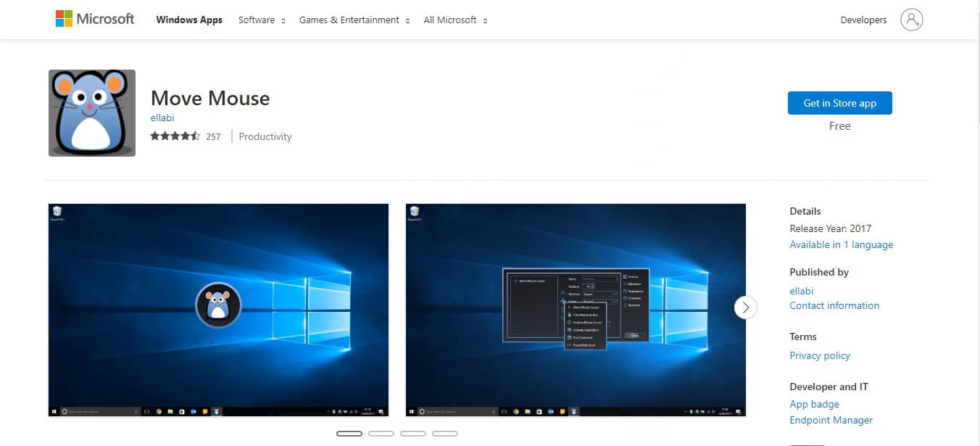This screenshot has width=980, height=446.
Task: Select the second carousel page indicator
Action: coord(381,434)
